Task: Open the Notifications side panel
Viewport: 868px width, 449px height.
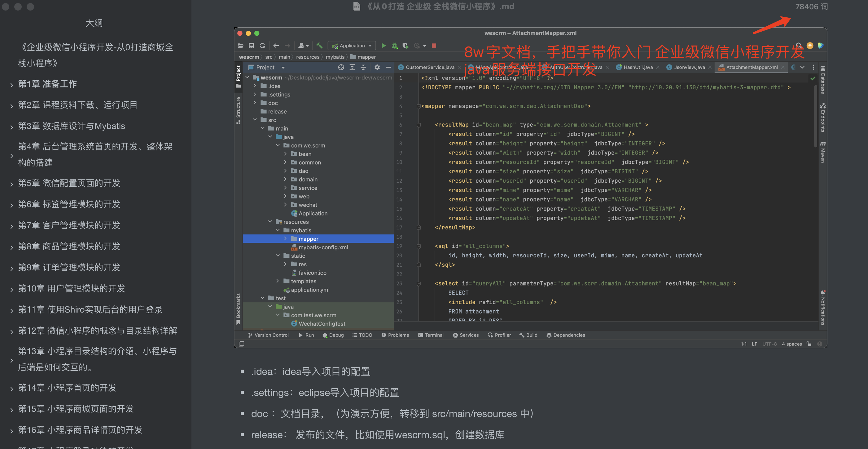Action: (x=822, y=308)
